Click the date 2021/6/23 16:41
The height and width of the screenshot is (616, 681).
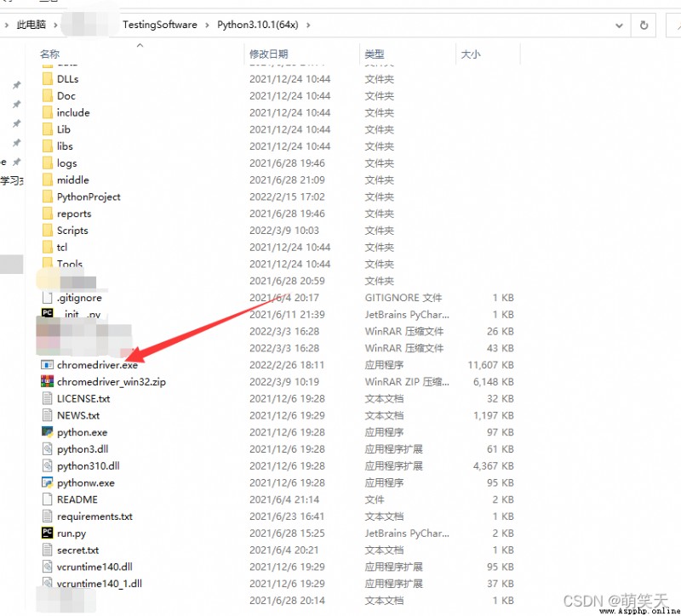point(287,516)
